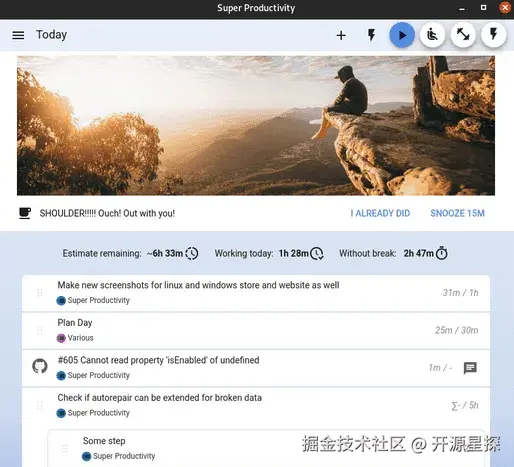Click I ALREADY DID button
This screenshot has width=514, height=467.
380,213
